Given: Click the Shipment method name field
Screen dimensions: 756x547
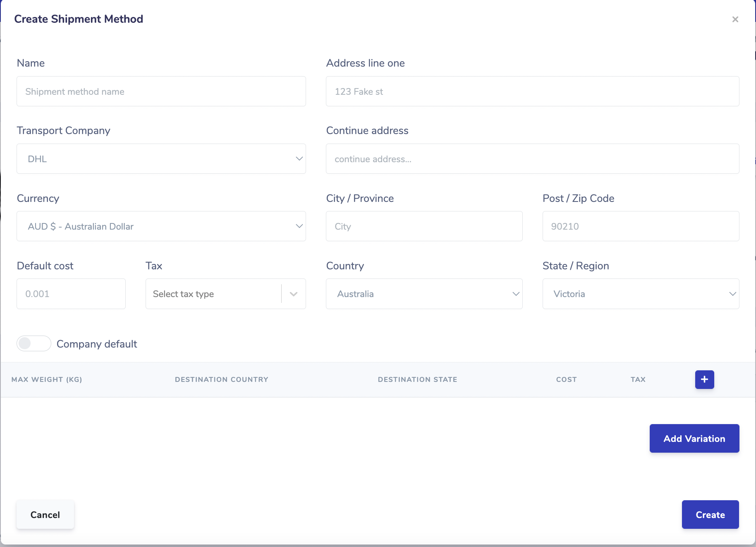Looking at the screenshot, I should [x=161, y=91].
